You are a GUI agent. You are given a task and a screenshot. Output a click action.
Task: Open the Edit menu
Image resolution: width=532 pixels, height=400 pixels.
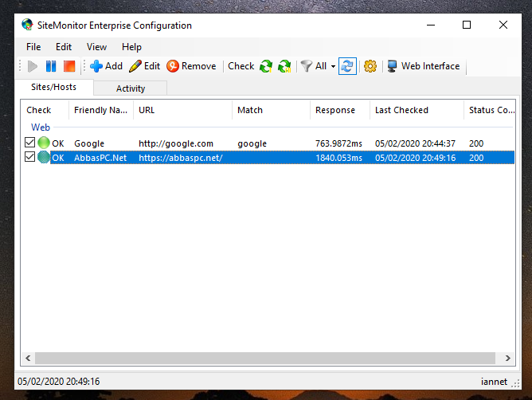tap(64, 47)
